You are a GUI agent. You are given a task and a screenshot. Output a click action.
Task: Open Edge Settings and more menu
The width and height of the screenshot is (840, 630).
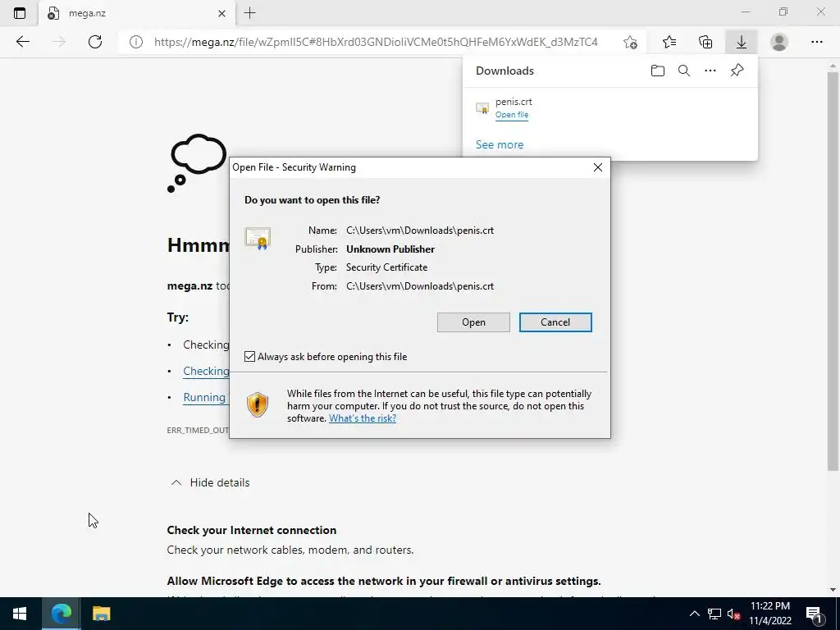click(x=816, y=42)
